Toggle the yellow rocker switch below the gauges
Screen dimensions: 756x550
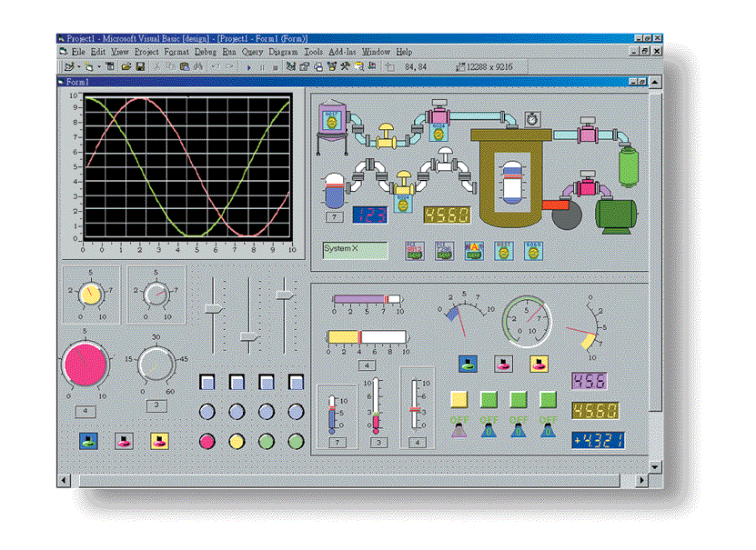point(539,364)
